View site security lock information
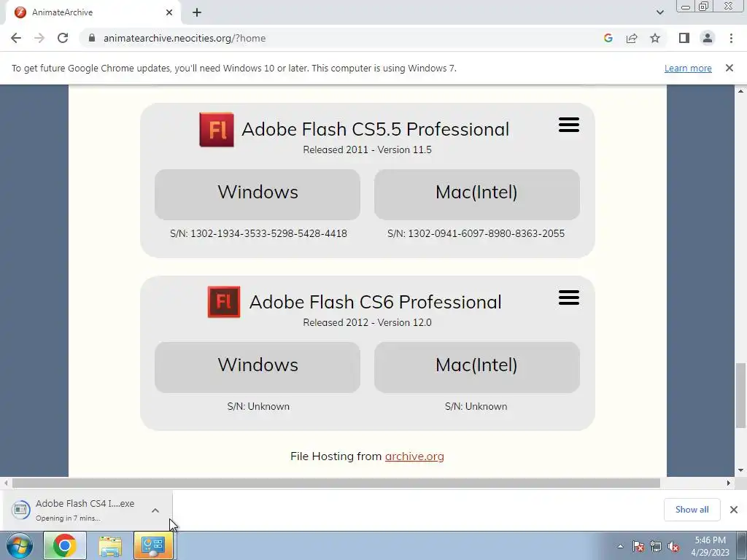Screen dimensions: 747x560 click(92, 38)
